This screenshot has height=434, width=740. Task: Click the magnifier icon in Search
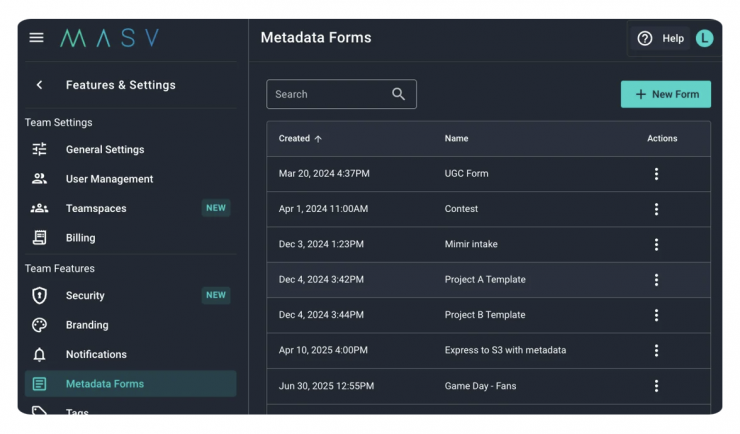[398, 94]
